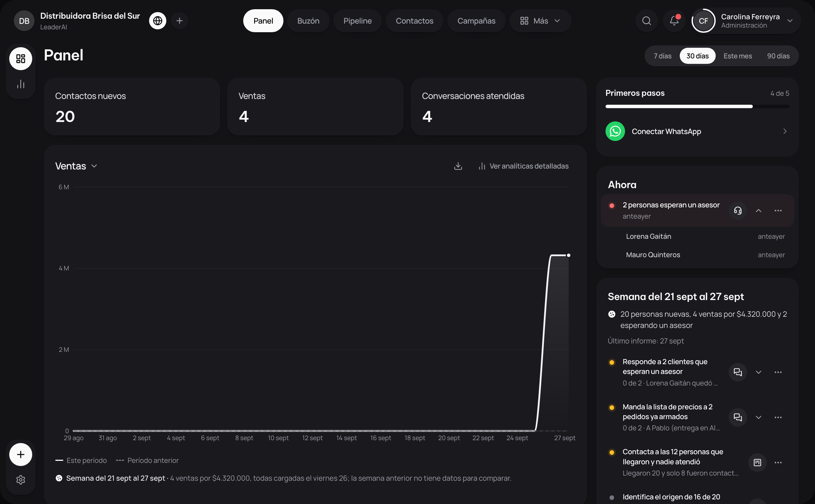Download the Ventas chart data

tap(458, 166)
